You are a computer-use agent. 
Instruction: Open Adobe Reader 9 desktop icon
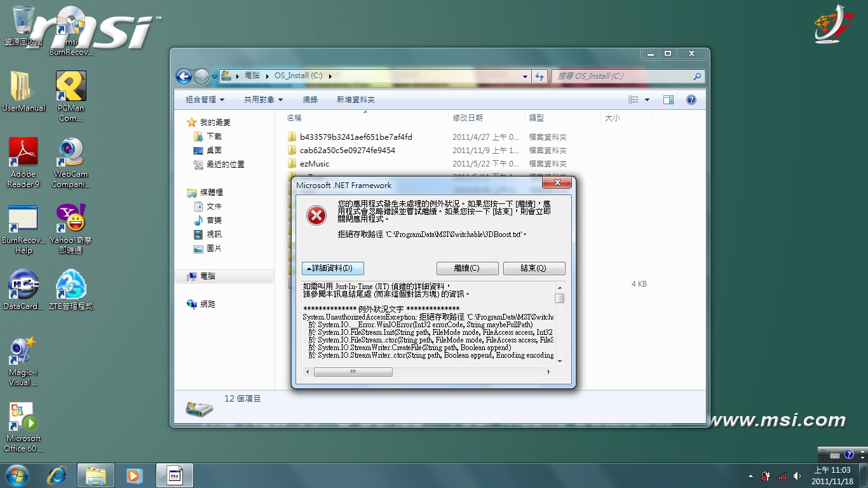[24, 163]
